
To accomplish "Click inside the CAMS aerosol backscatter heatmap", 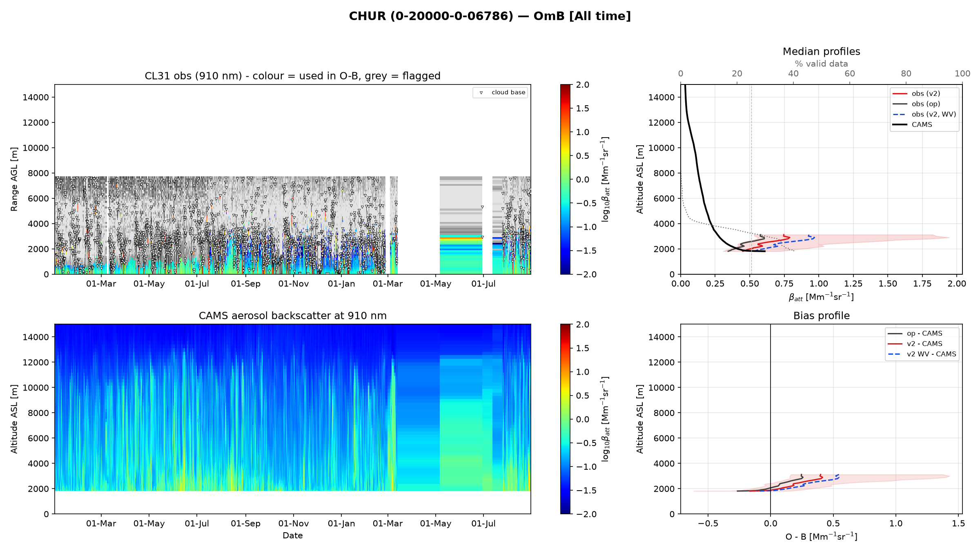I will pos(292,419).
